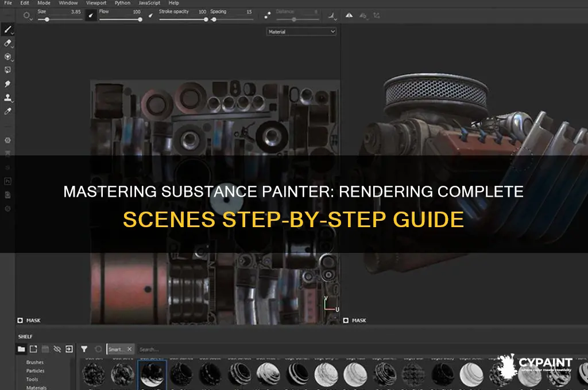Toggle MASK in the 3D view
The width and height of the screenshot is (588, 390).
pos(354,321)
